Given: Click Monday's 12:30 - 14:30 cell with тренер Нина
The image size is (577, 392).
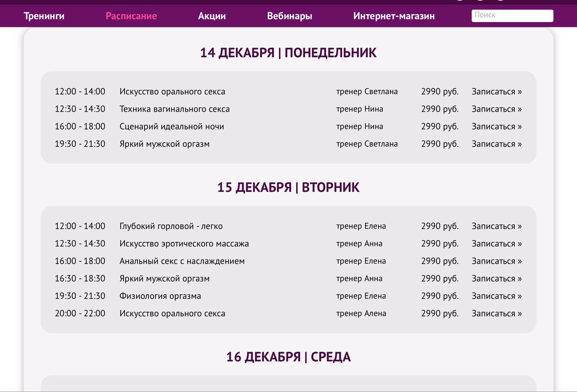Looking at the screenshot, I should 80,109.
